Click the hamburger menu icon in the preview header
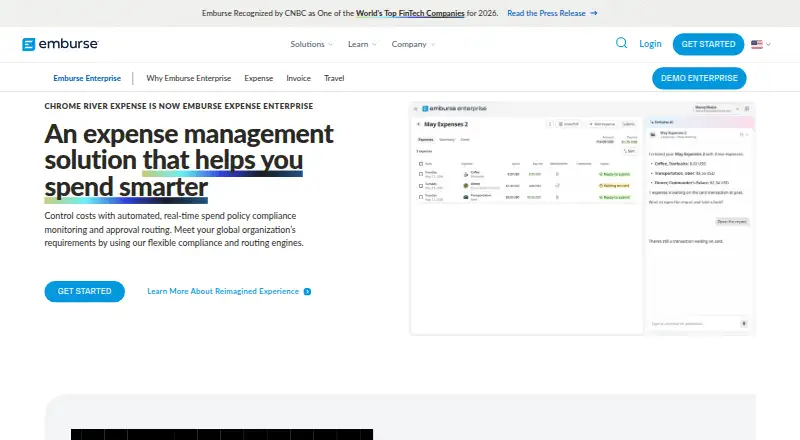 point(415,109)
